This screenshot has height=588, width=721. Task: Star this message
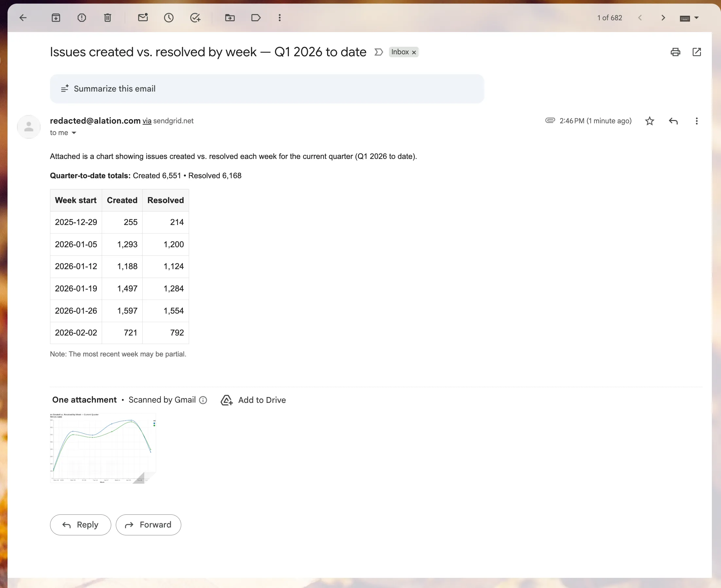[x=649, y=121]
